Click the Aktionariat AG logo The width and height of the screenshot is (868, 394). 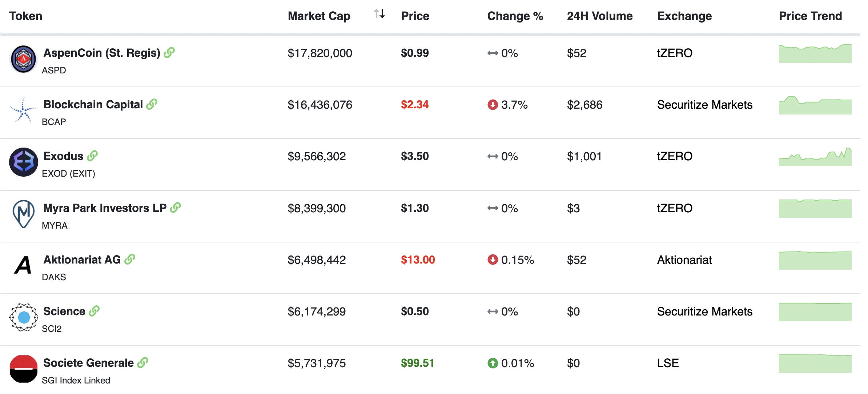[x=23, y=265]
